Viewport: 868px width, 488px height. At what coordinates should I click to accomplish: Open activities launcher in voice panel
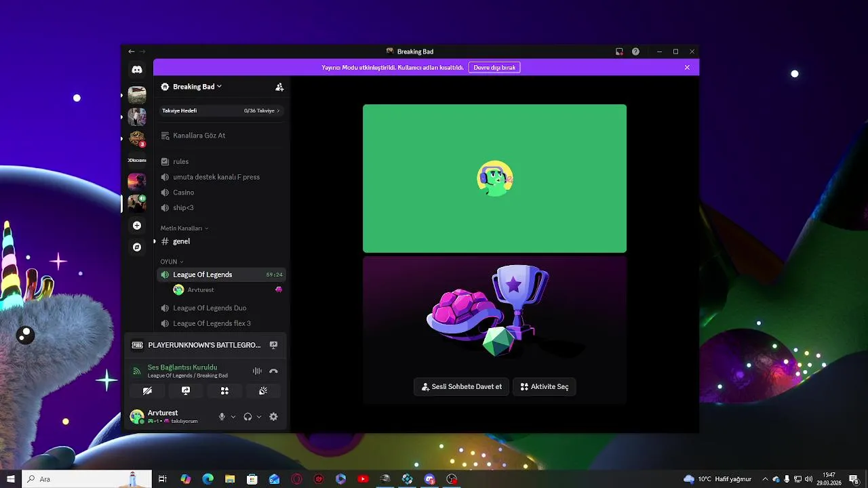[x=224, y=391]
